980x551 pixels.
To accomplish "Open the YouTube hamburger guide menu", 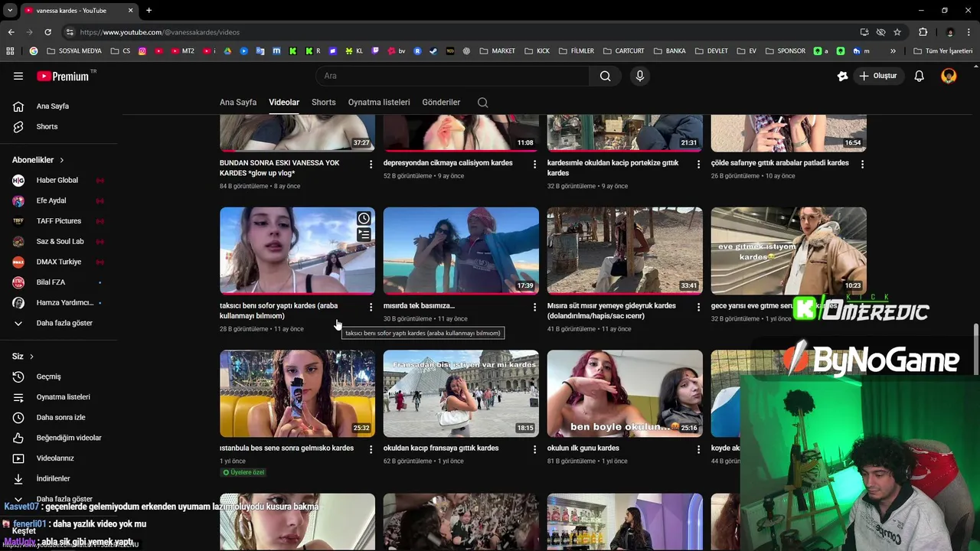I will coord(18,76).
